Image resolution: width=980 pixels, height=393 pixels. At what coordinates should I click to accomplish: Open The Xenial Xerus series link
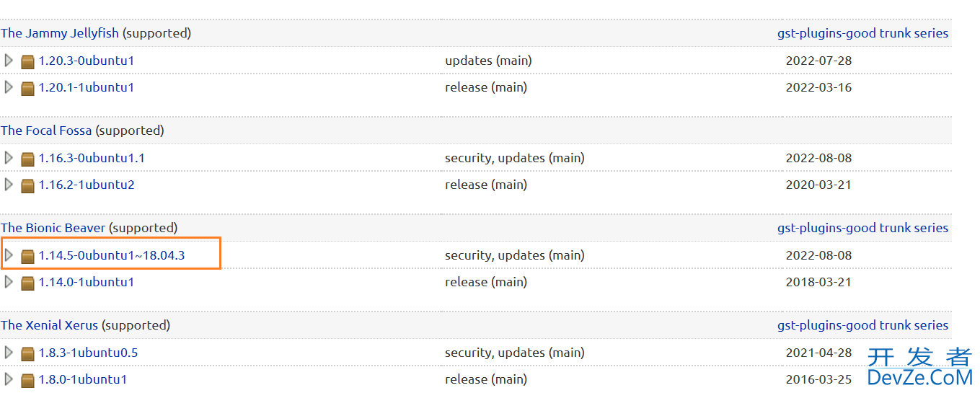[x=49, y=325]
